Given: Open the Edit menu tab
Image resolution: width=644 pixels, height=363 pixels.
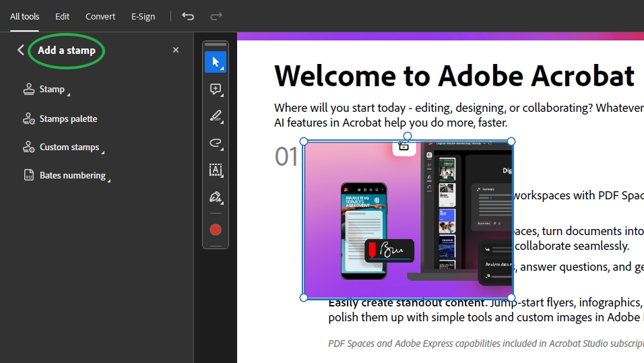Looking at the screenshot, I should [63, 16].
